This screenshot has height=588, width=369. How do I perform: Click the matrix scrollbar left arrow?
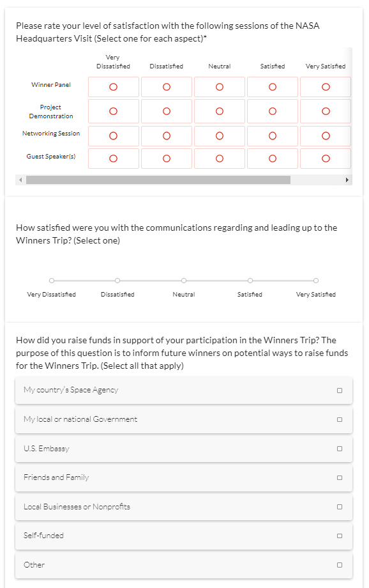[20, 180]
